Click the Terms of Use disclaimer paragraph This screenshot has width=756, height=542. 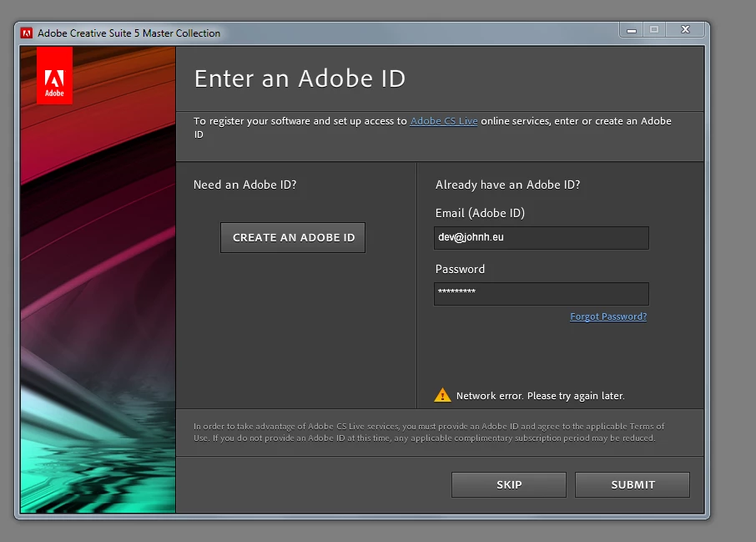coord(429,433)
